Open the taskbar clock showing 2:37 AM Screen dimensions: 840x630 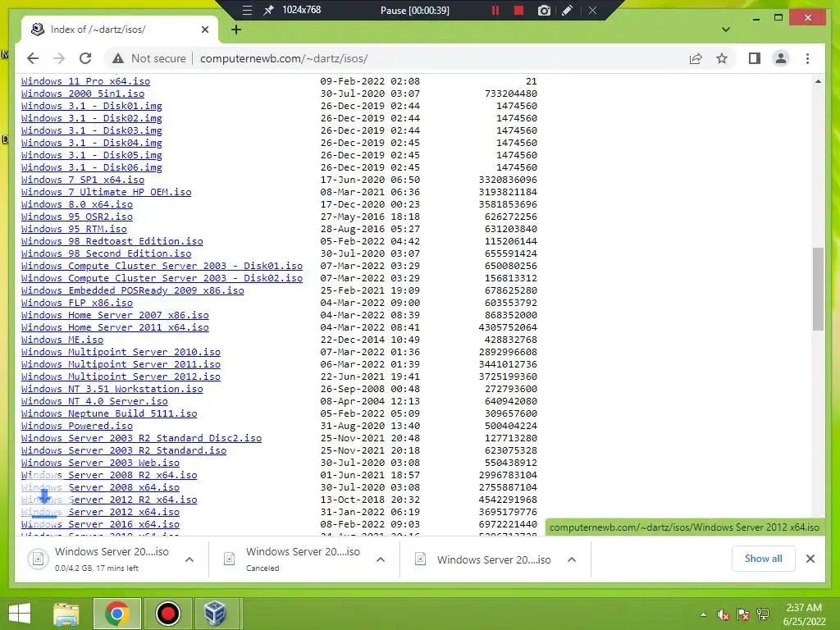804,614
